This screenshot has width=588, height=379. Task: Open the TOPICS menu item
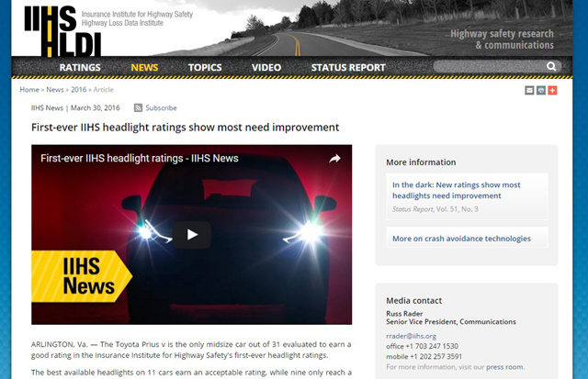click(x=205, y=67)
